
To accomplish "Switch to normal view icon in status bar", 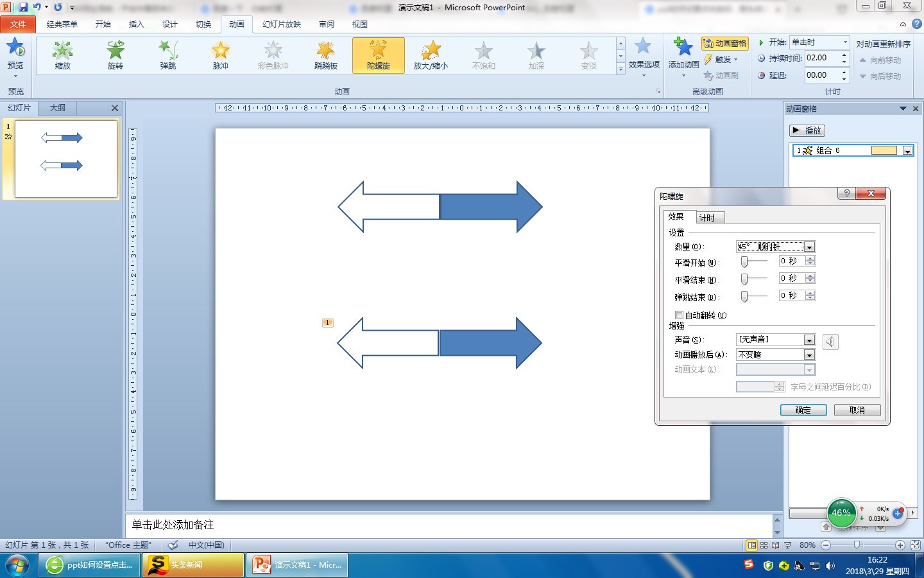I will click(752, 545).
